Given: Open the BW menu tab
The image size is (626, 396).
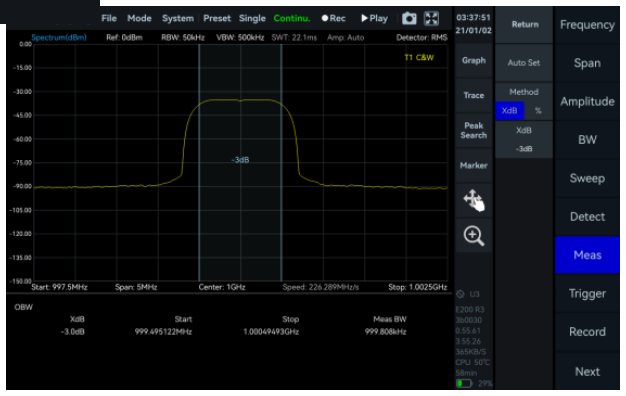Looking at the screenshot, I should point(587,140).
